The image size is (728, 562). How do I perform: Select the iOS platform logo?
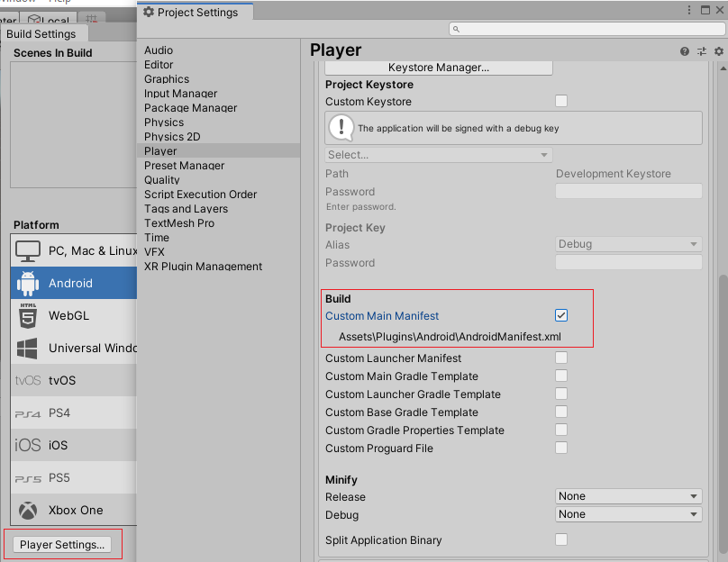28,445
